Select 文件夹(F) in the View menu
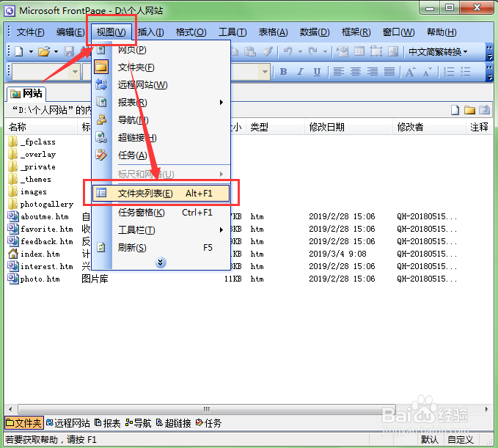This screenshot has height=448, width=498. click(161, 67)
